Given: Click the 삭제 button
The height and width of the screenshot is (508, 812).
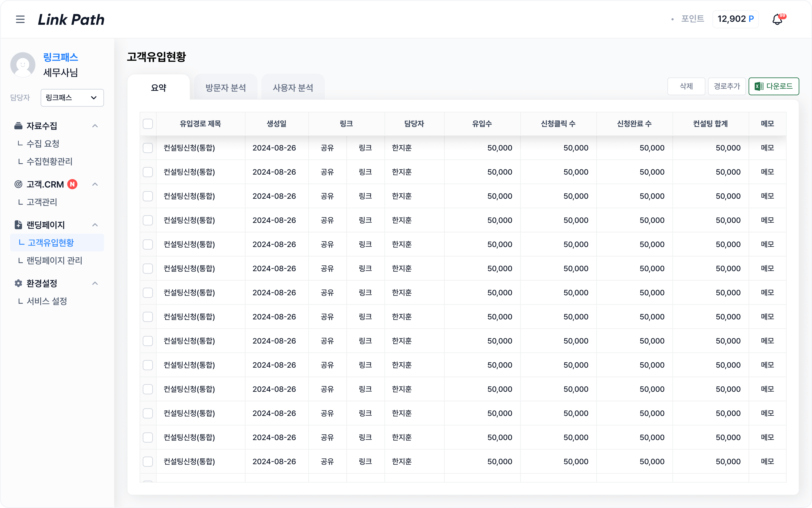Looking at the screenshot, I should point(686,86).
